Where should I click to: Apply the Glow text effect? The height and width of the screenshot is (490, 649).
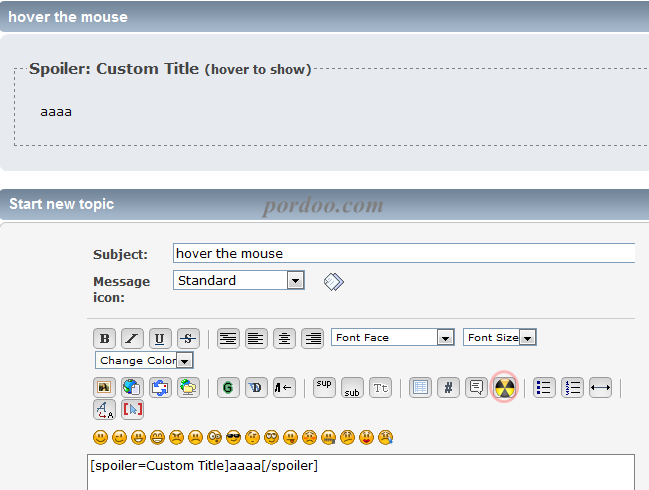(228, 388)
